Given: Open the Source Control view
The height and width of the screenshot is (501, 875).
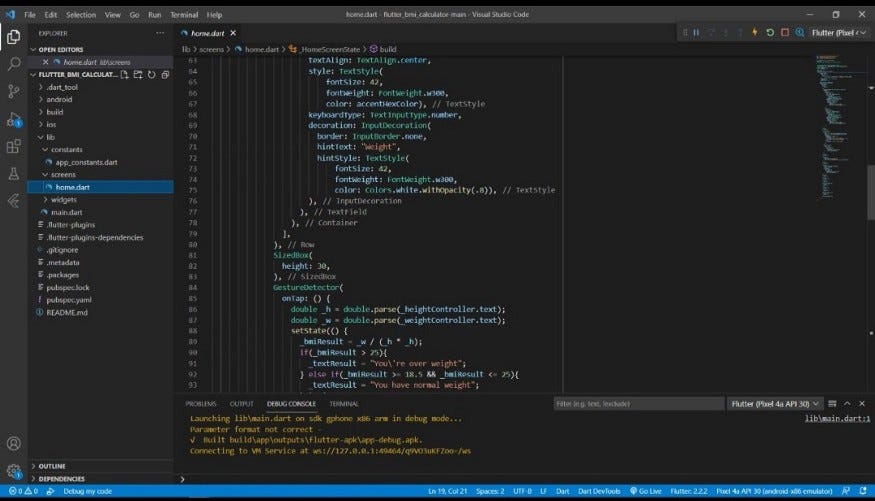Looking at the screenshot, I should [x=13, y=91].
